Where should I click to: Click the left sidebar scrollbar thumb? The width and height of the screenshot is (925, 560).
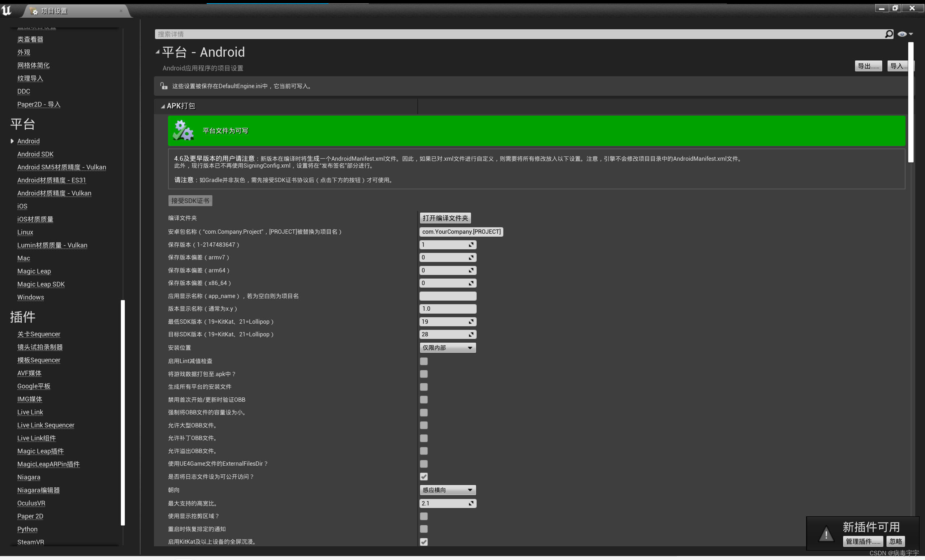coord(122,412)
